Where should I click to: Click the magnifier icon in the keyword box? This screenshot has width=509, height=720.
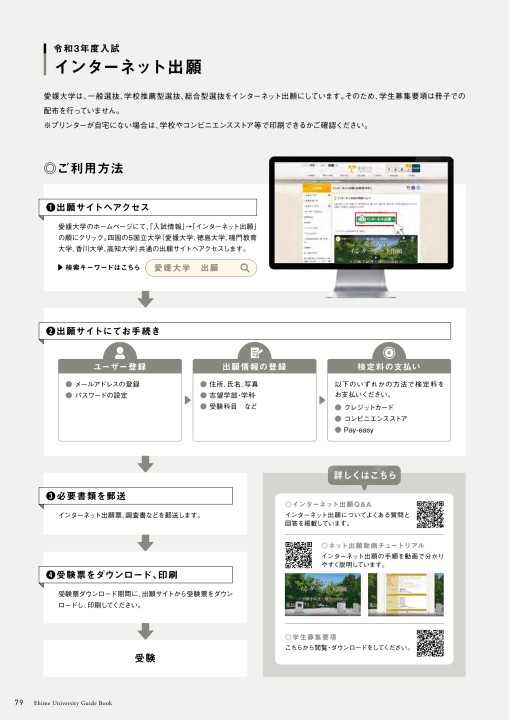point(245,268)
